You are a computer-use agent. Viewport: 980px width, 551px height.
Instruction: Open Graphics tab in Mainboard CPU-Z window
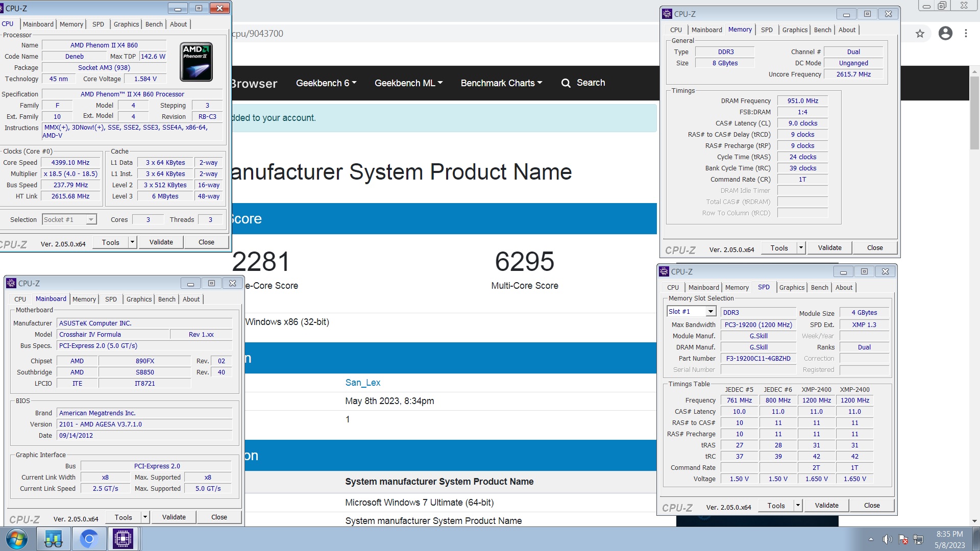pos(139,299)
